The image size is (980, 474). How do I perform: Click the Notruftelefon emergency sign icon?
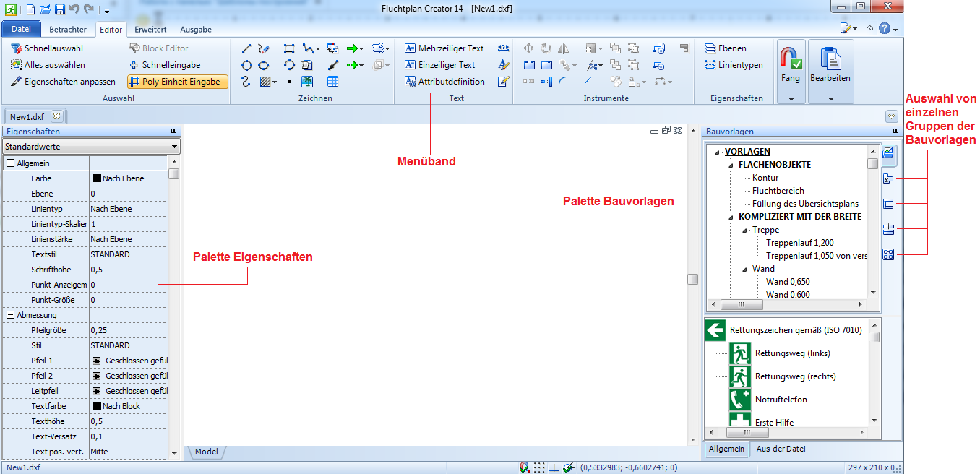[739, 399]
